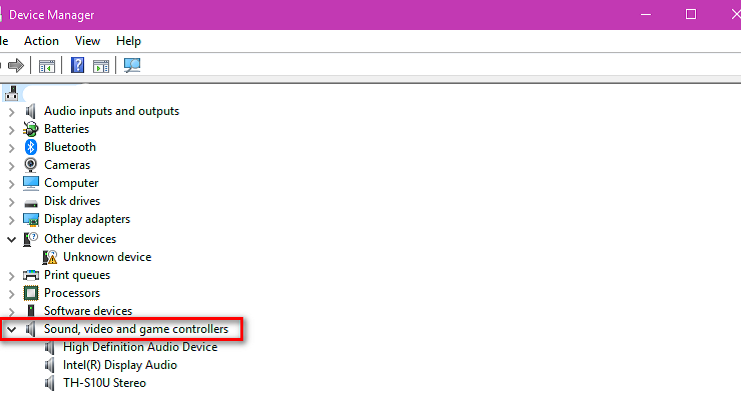Select Intel(R) Display Audio entry
This screenshot has height=400, width=741.
(x=120, y=365)
